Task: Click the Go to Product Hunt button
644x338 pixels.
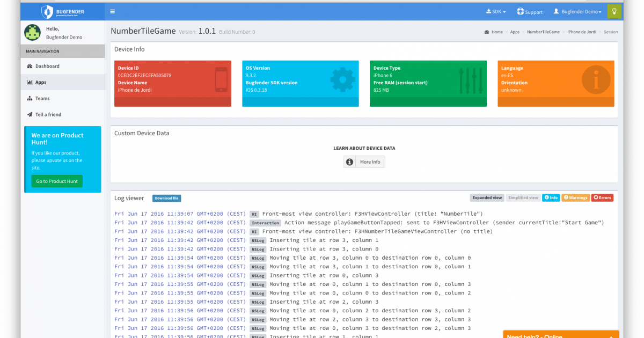Action: pos(57,181)
